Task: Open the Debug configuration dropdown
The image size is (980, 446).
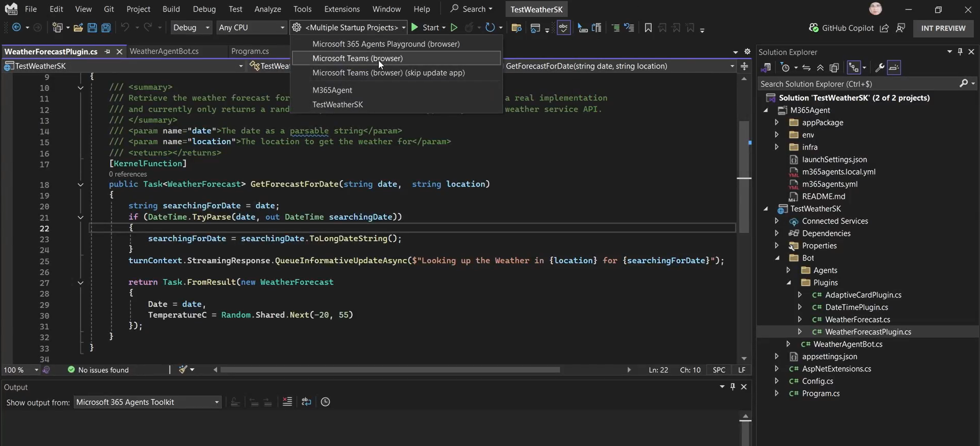Action: tap(191, 28)
